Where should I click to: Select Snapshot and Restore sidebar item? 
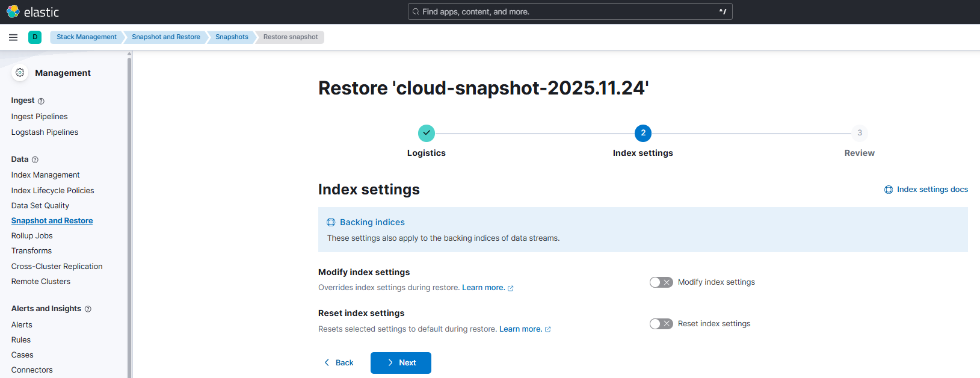[52, 221]
